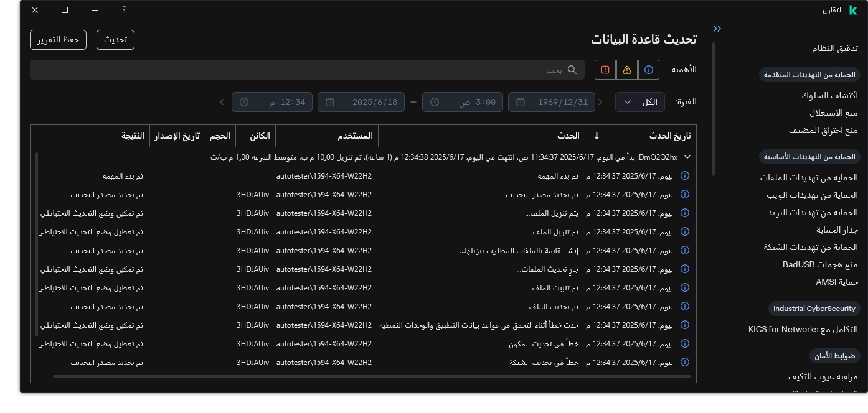
Task: Open calendar for start date 1969/12/31
Action: pos(521,102)
